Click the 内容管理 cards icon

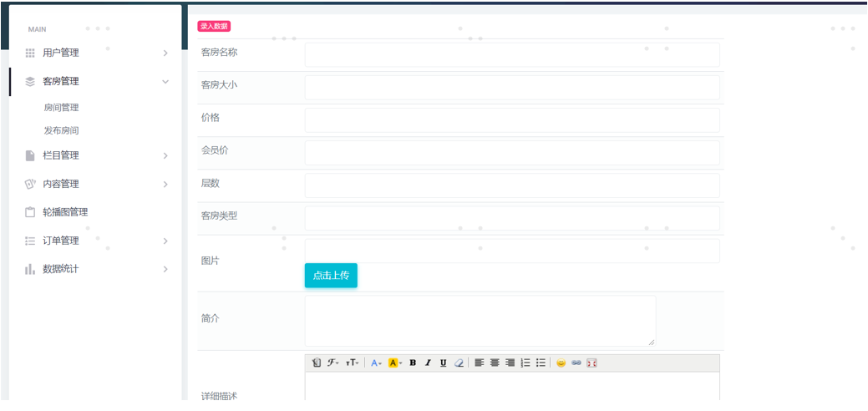click(x=30, y=184)
